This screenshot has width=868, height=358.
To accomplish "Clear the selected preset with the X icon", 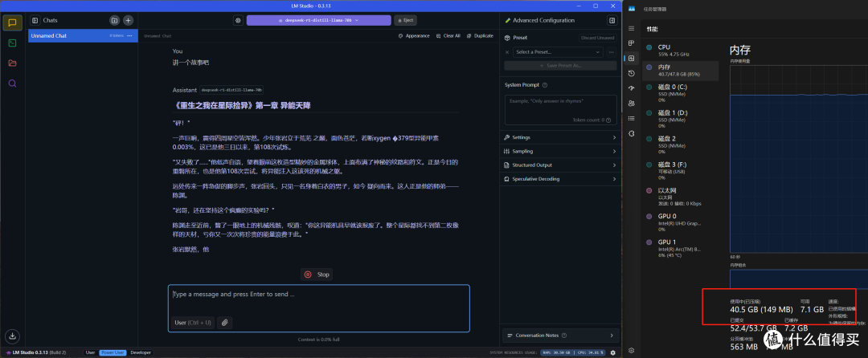I will [507, 52].
